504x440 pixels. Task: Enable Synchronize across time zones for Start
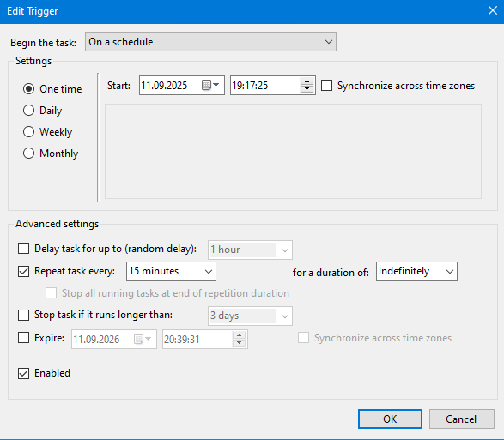coord(326,86)
